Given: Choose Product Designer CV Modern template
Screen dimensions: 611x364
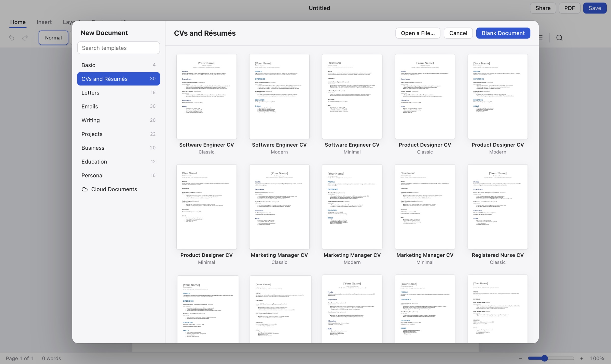Looking at the screenshot, I should pos(498,104).
